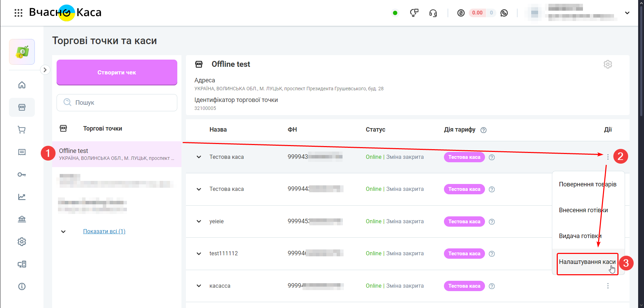
Task: Open the chat feedback monitor icon
Action: coord(414,13)
